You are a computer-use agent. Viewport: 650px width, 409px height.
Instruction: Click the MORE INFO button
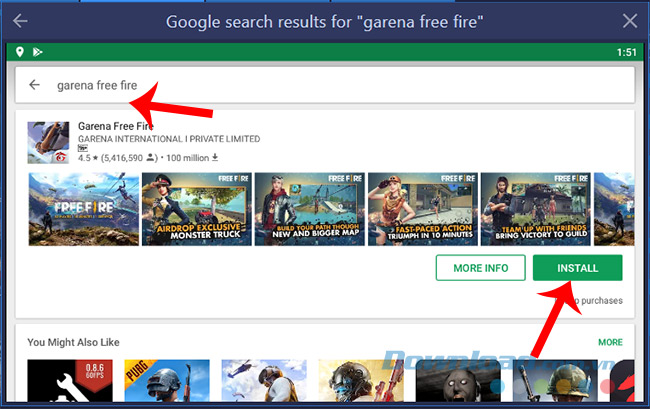(x=480, y=268)
